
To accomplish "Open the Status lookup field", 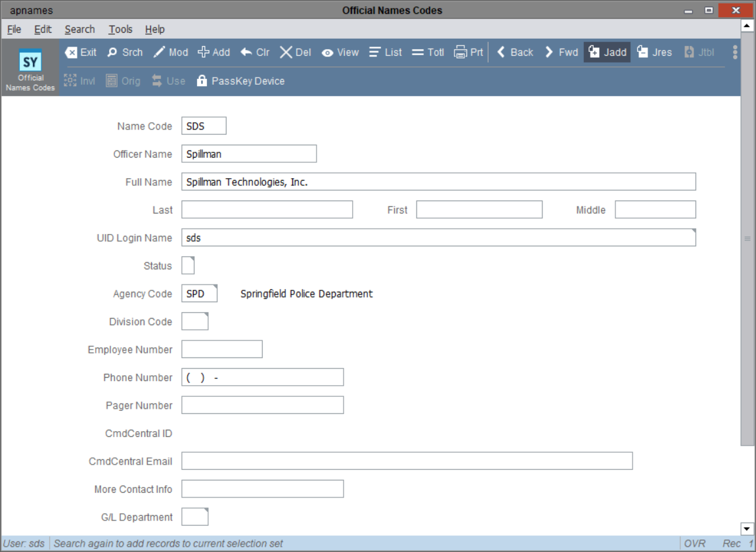I will pos(188,265).
